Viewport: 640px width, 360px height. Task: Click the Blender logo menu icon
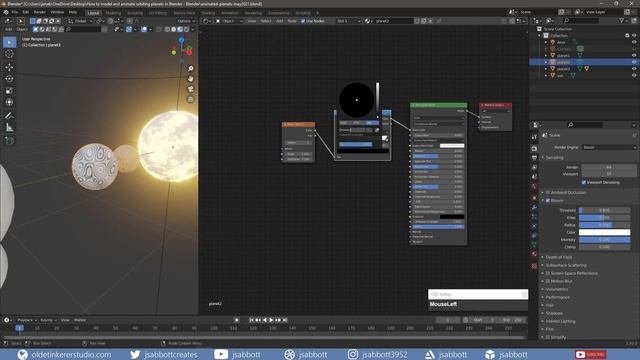point(6,12)
